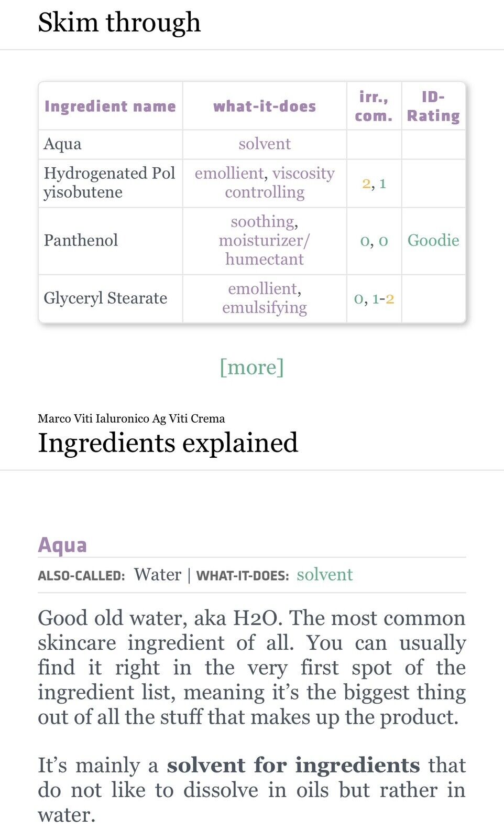Open the Panthenol ingredient link
504x839 pixels.
click(81, 241)
